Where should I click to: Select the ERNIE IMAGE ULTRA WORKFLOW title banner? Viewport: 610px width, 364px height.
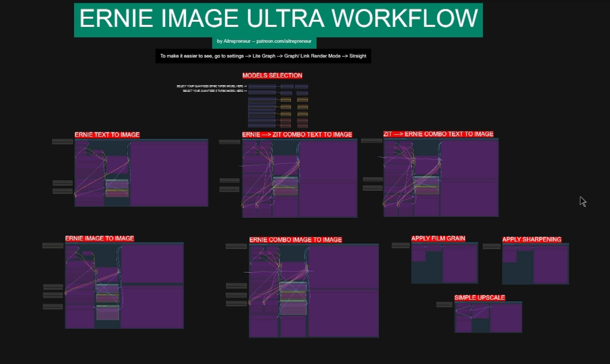(278, 20)
